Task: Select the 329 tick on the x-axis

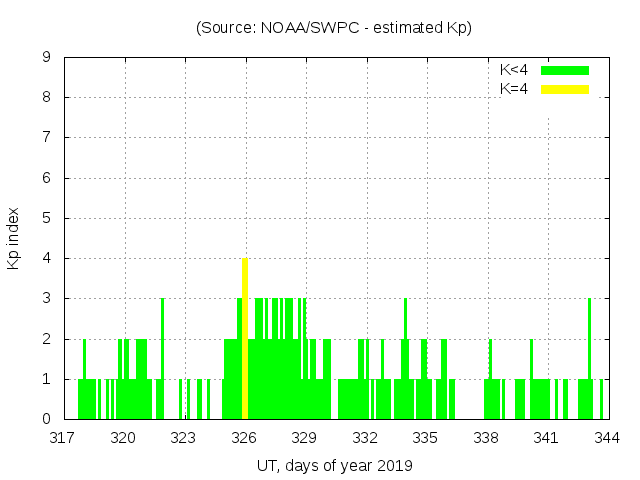Action: click(x=305, y=437)
